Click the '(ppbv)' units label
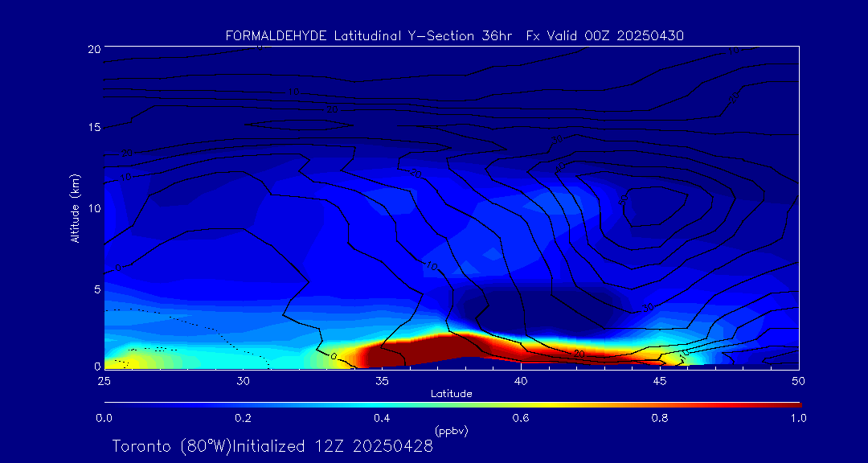 [451, 431]
